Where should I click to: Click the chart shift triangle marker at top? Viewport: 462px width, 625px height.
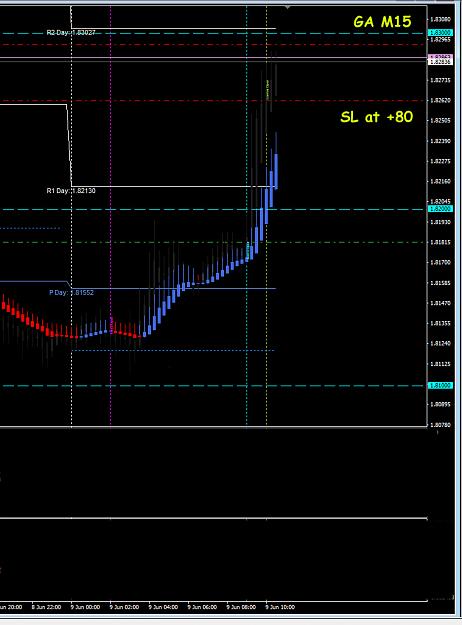288,7
